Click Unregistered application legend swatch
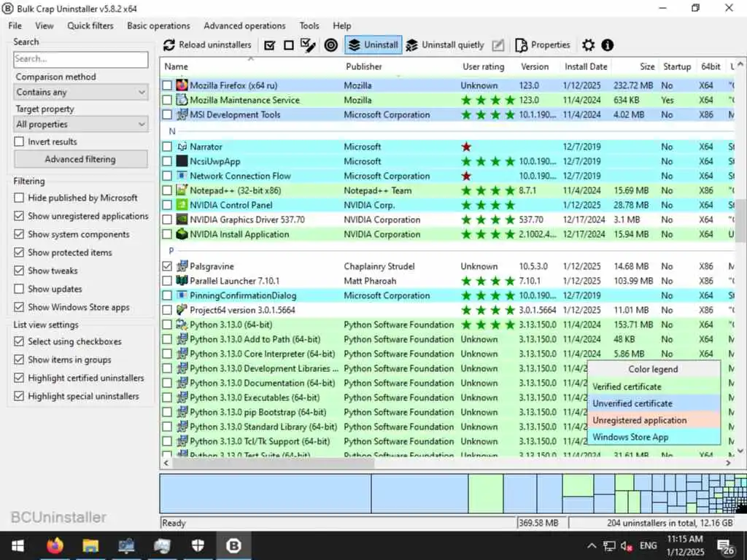 pos(654,420)
